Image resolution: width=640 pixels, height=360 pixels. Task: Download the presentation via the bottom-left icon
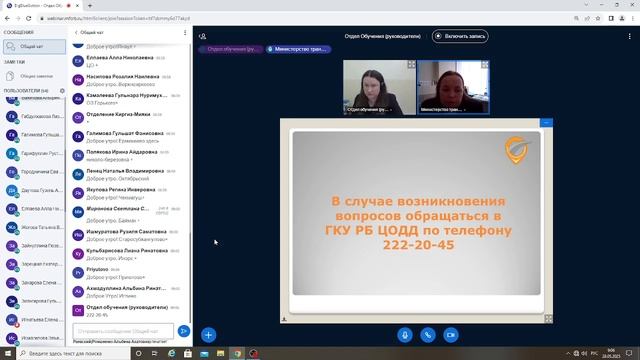click(284, 319)
